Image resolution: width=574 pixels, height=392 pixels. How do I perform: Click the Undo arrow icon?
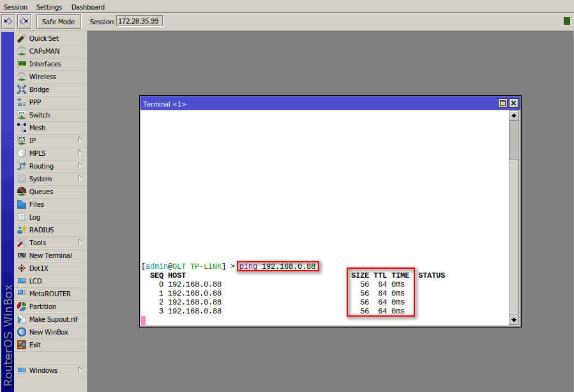[8, 22]
